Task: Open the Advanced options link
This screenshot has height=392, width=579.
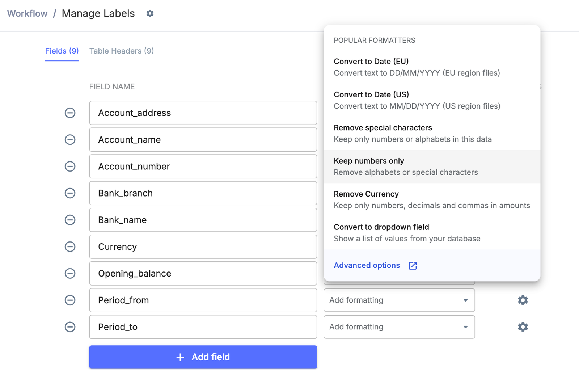Action: point(367,265)
